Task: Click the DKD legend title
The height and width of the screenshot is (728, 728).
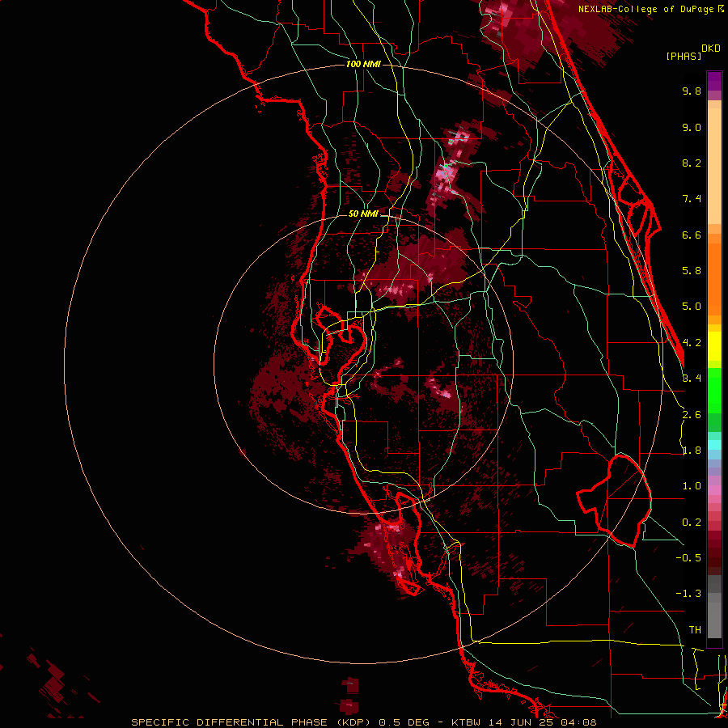Action: tap(711, 49)
